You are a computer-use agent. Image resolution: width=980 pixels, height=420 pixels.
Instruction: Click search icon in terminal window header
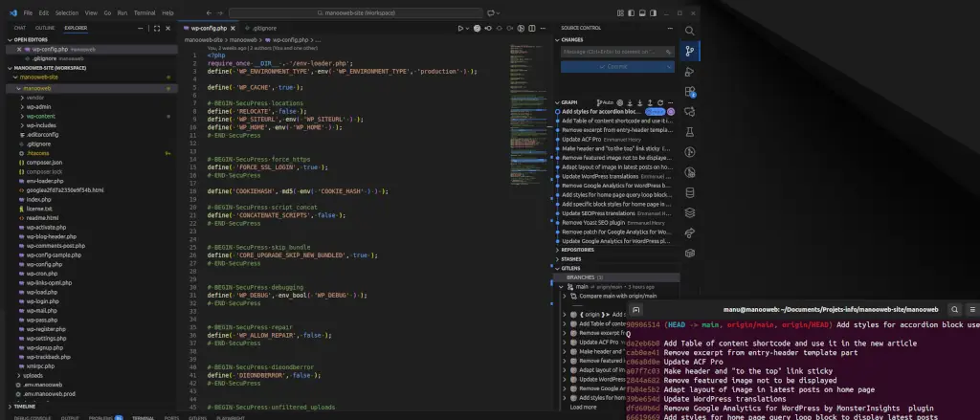pyautogui.click(x=954, y=309)
